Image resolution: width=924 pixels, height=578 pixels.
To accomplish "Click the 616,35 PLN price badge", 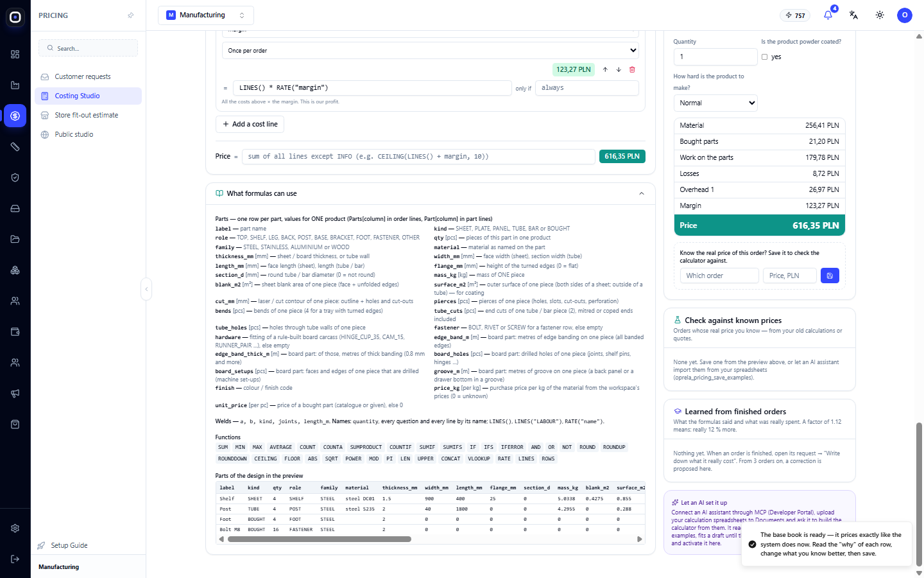I will coord(622,156).
